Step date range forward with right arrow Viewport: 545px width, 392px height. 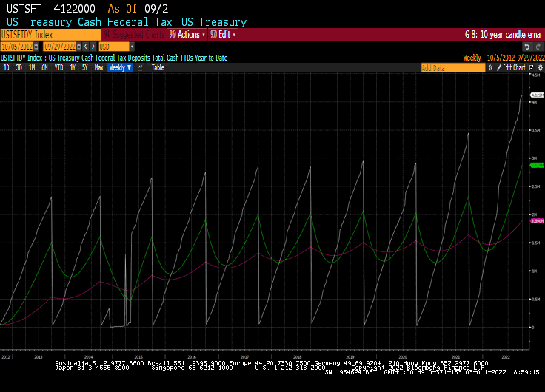[x=93, y=46]
